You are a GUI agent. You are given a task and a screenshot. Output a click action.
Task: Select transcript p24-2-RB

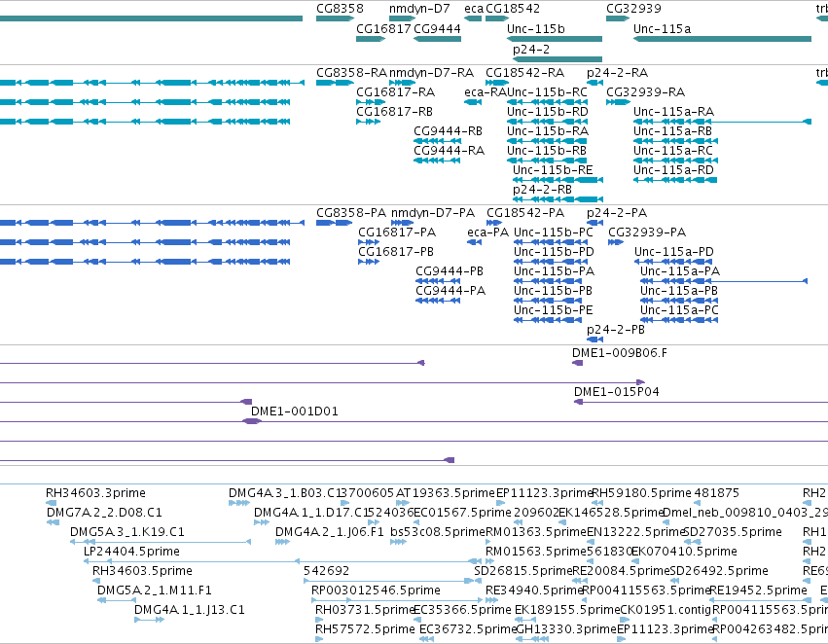click(x=558, y=199)
